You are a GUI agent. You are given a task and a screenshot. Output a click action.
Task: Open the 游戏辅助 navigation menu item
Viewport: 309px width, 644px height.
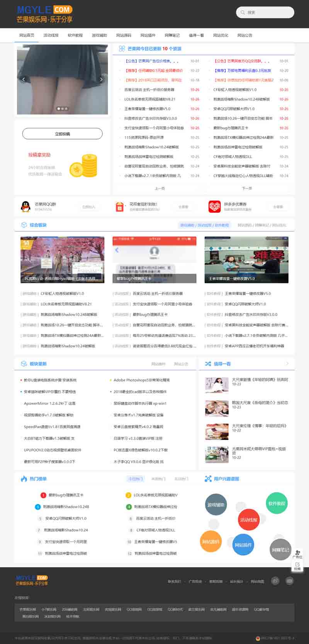(x=99, y=35)
